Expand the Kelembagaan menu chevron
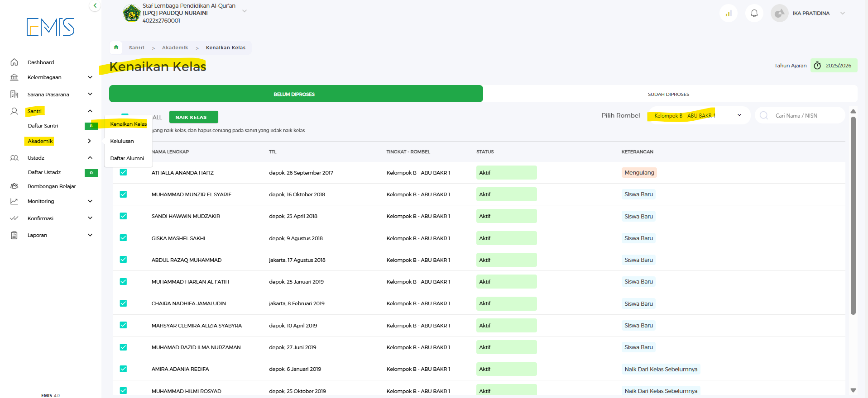This screenshot has width=868, height=398. [90, 77]
